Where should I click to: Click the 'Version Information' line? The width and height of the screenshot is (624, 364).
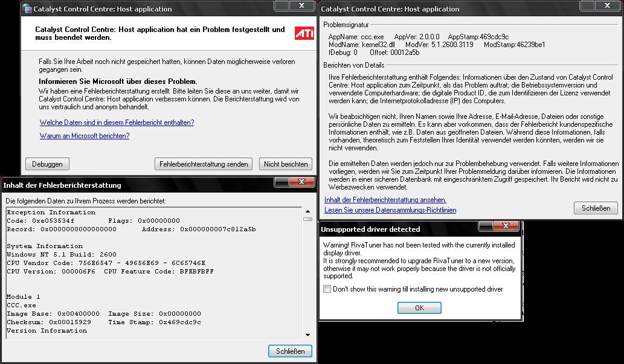(x=47, y=331)
